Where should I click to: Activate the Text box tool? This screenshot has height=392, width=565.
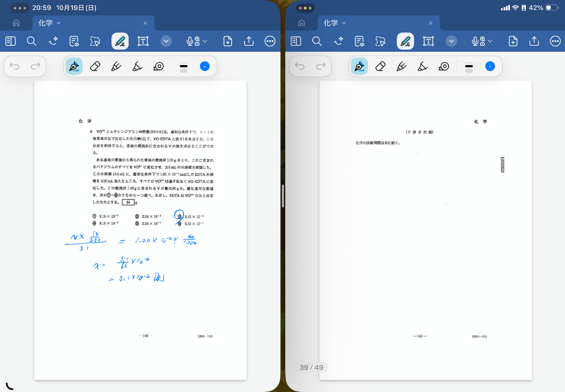pos(143,41)
